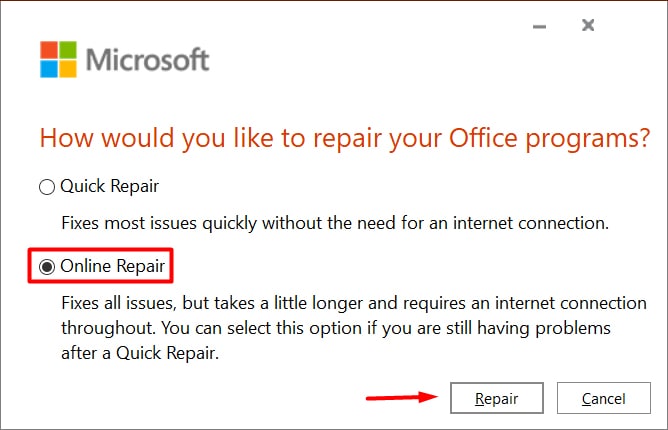
Task: Click the red square of the Microsoft logo
Action: pyautogui.click(x=49, y=50)
